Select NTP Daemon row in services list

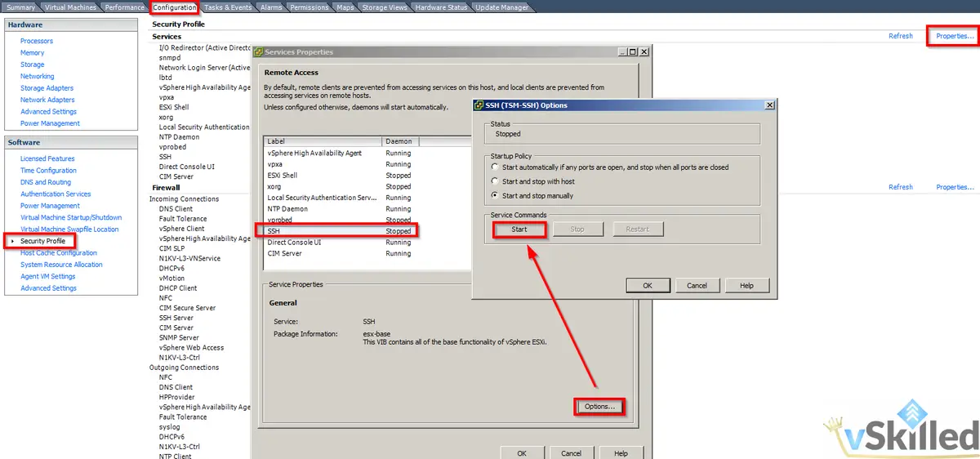[367, 209]
